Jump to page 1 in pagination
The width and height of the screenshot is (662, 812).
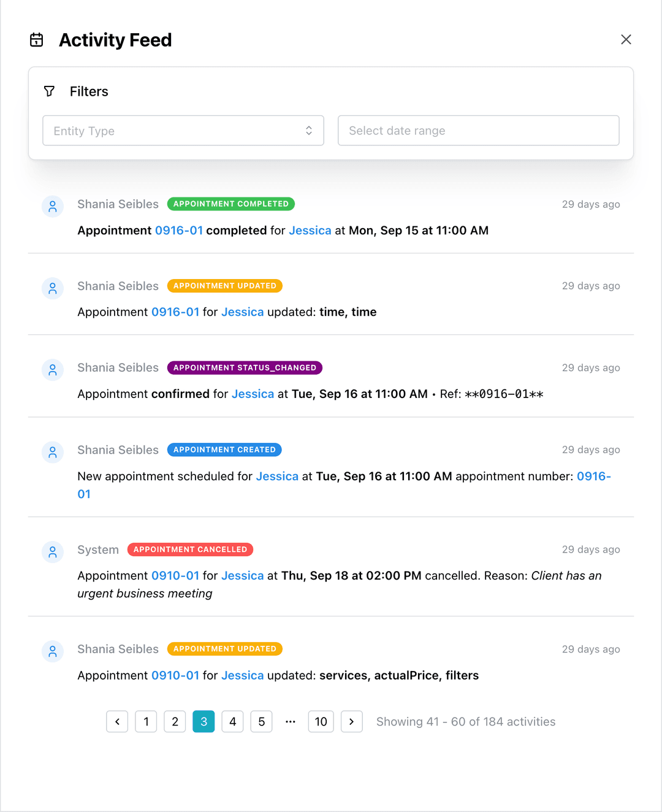[x=146, y=722]
